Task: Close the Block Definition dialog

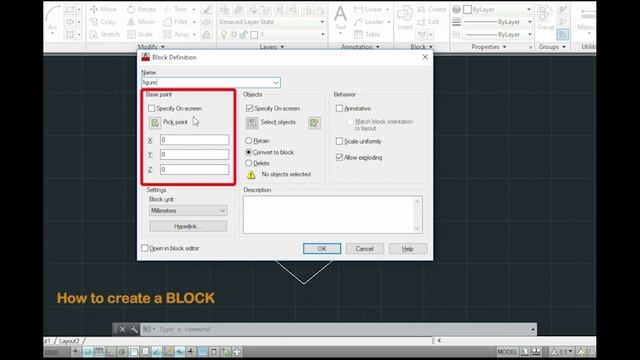Action: point(425,57)
